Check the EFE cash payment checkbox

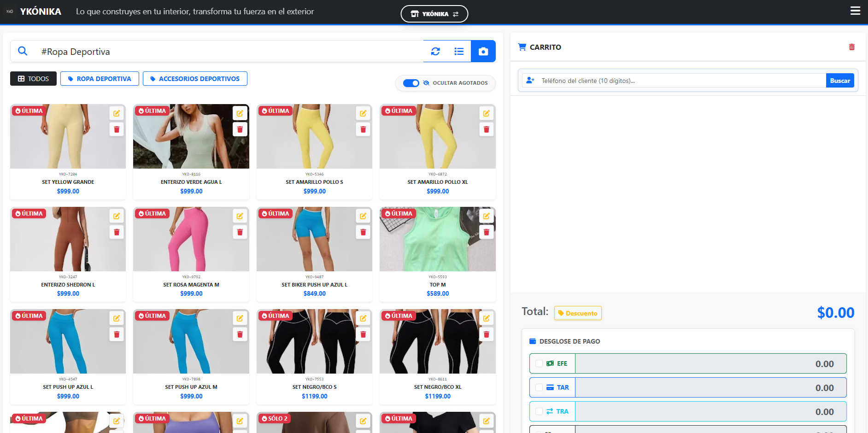(x=539, y=363)
